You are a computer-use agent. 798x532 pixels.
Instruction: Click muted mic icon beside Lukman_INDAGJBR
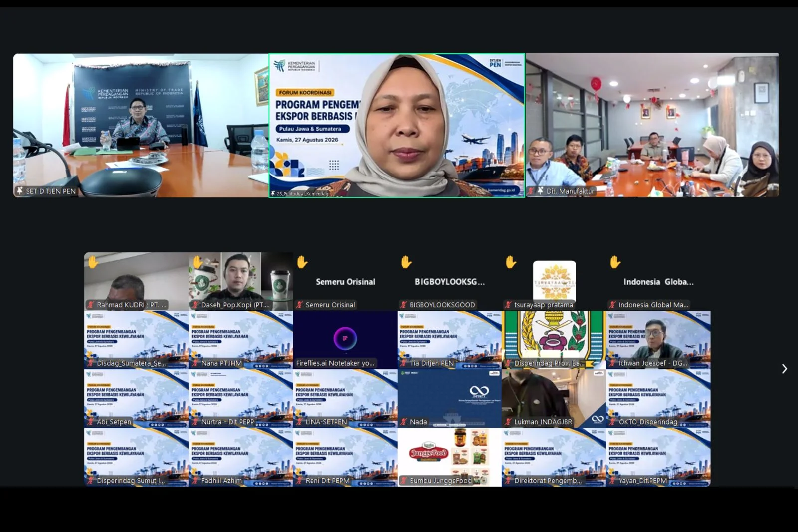[508, 422]
